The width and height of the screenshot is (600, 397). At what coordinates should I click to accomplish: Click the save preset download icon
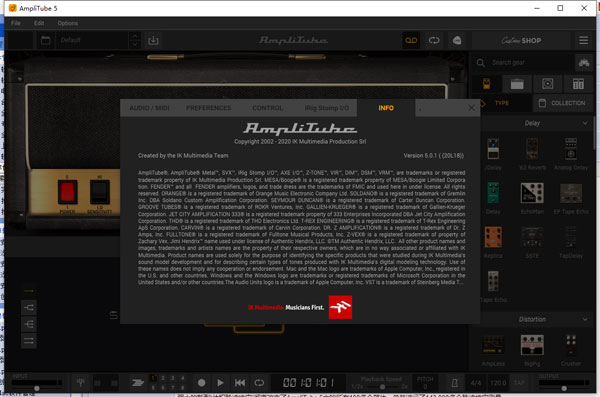[x=153, y=40]
